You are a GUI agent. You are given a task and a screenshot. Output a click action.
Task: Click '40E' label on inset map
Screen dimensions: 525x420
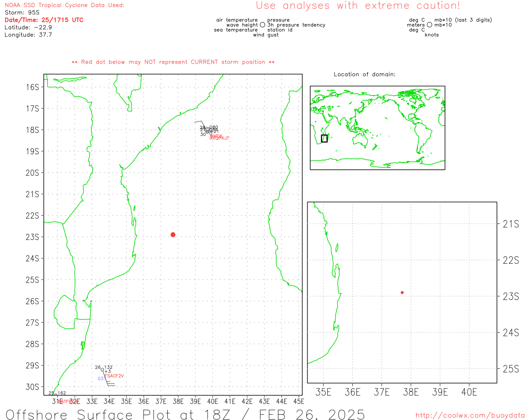(469, 393)
